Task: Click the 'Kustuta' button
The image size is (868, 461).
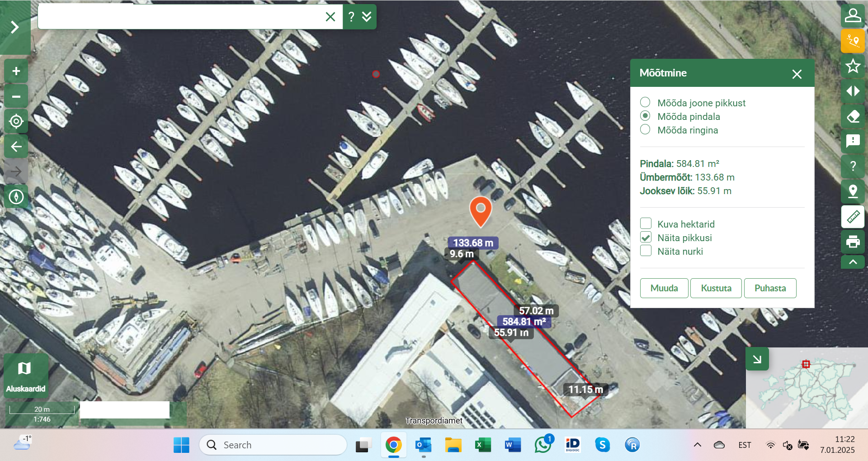Action: pyautogui.click(x=716, y=288)
